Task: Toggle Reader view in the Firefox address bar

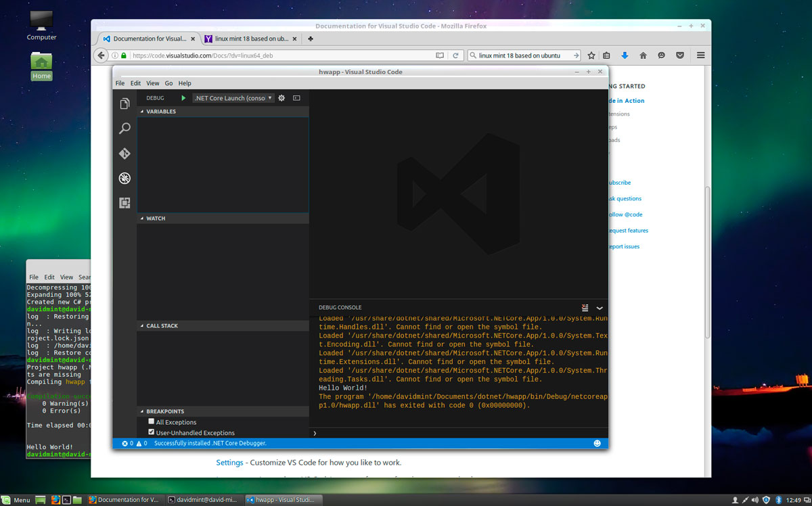Action: (440, 55)
